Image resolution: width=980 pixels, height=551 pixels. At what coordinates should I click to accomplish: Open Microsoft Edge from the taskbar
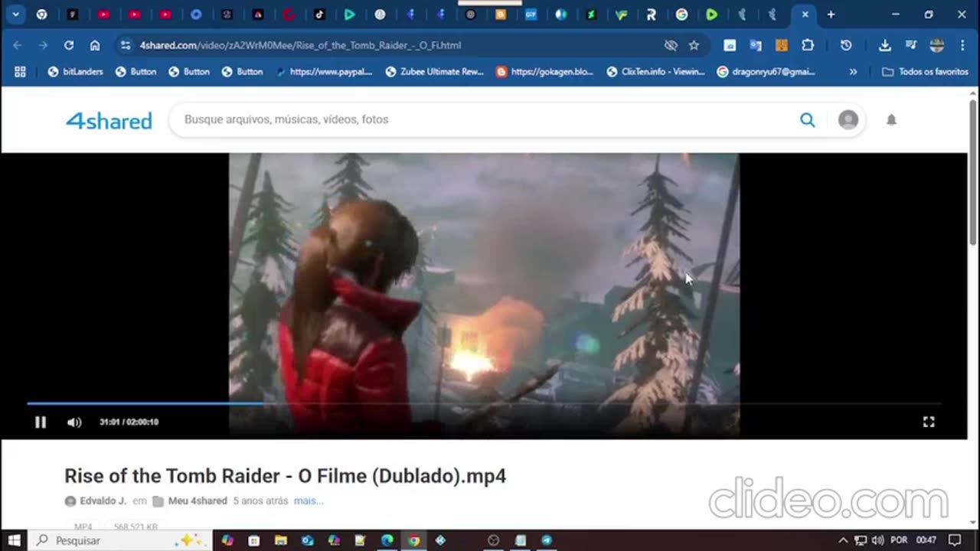click(x=387, y=540)
